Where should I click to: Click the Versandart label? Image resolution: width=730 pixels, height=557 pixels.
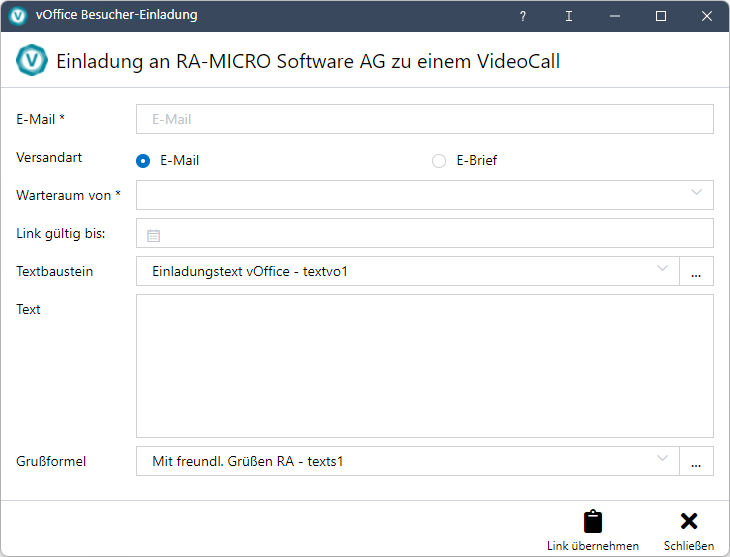tap(49, 157)
